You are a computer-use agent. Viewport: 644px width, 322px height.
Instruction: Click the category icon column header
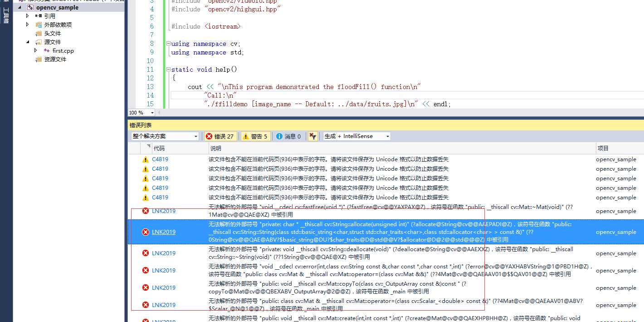tap(147, 148)
